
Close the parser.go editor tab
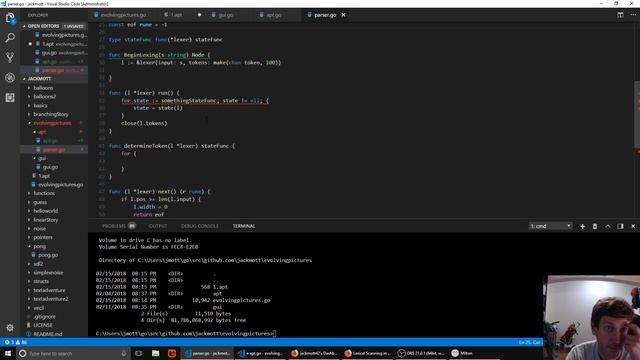point(344,15)
